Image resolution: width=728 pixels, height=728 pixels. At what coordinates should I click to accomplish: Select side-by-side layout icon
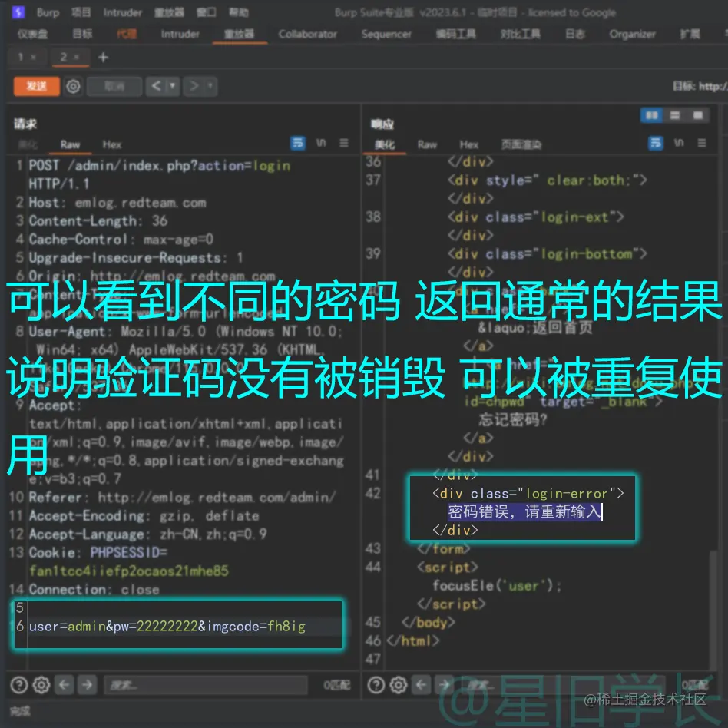tap(652, 115)
